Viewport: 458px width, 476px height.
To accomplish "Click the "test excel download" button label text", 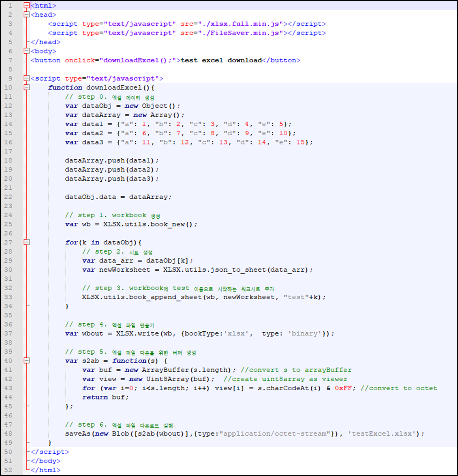I will pyautogui.click(x=221, y=60).
